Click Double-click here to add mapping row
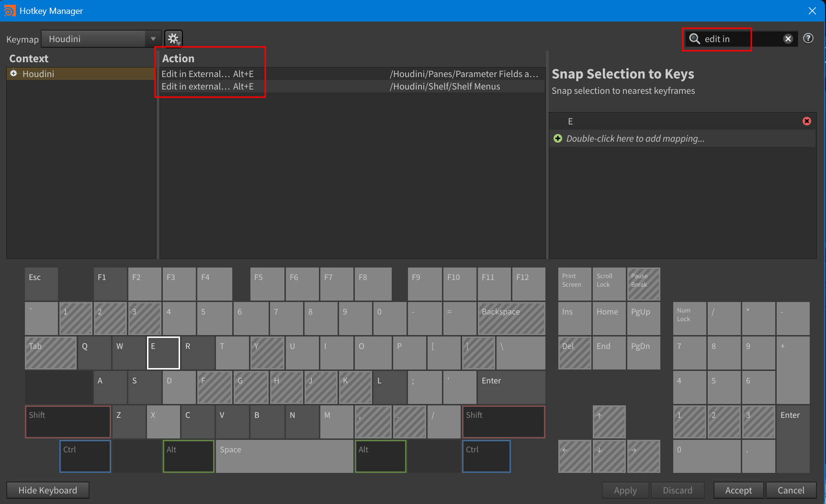This screenshot has width=826, height=504. click(682, 138)
